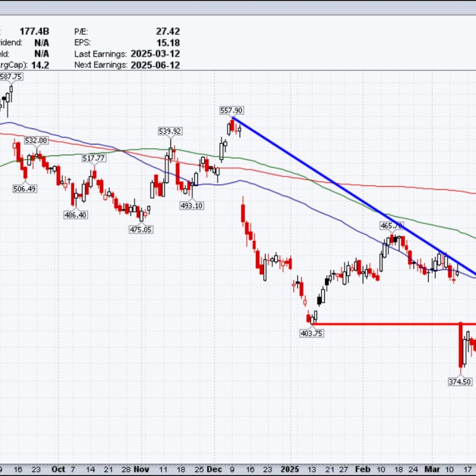Click the Last Earnings date 2025-03-12
Image resolution: width=476 pixels, height=476 pixels.
[x=155, y=54]
